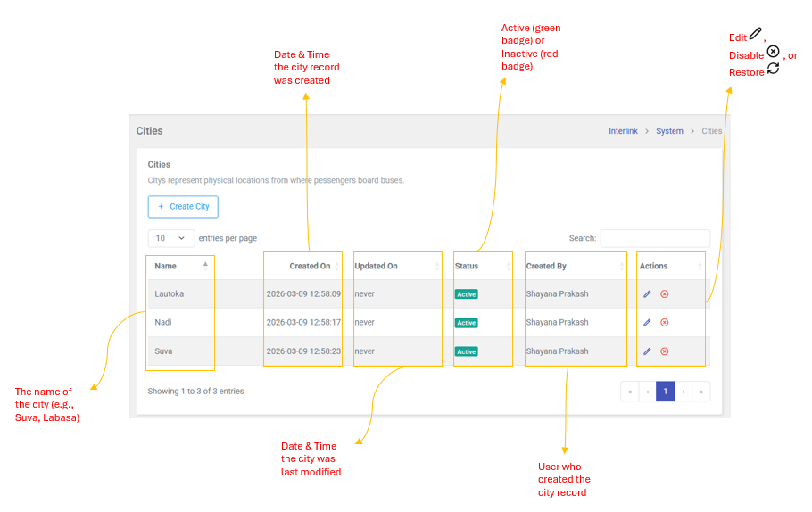This screenshot has width=812, height=512.
Task: Open the entries per page dropdown
Action: point(171,238)
